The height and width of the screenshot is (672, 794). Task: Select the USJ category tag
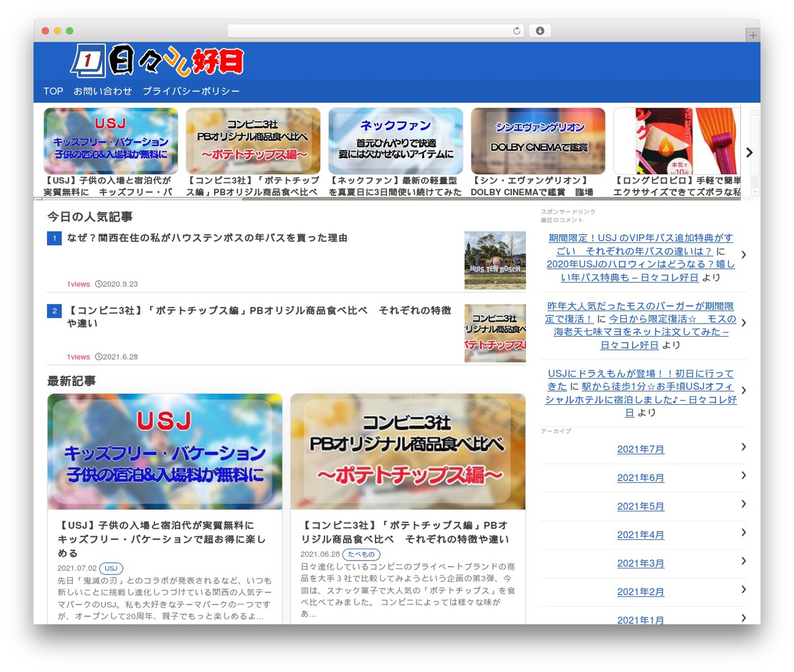[x=111, y=568]
